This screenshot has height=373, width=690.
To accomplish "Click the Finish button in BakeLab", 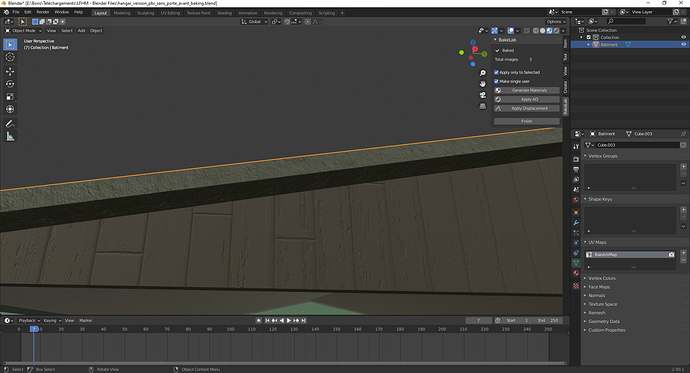I will click(527, 121).
